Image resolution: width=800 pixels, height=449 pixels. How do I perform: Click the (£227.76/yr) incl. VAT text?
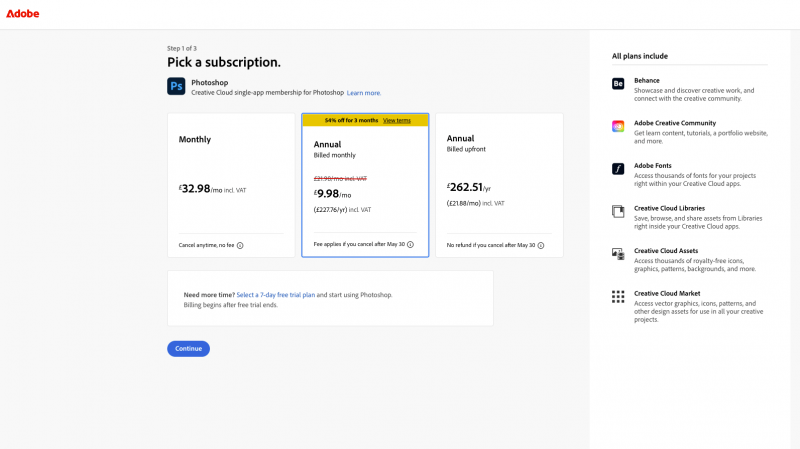click(342, 210)
